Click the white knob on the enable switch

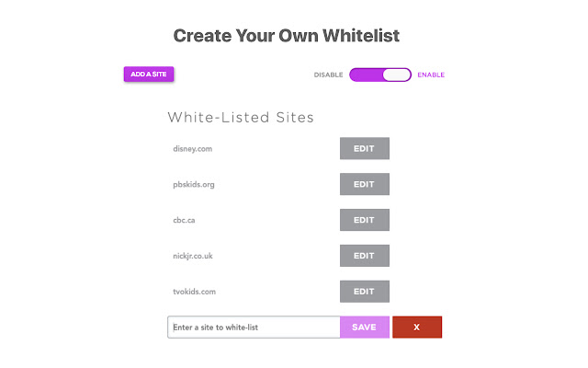(397, 75)
